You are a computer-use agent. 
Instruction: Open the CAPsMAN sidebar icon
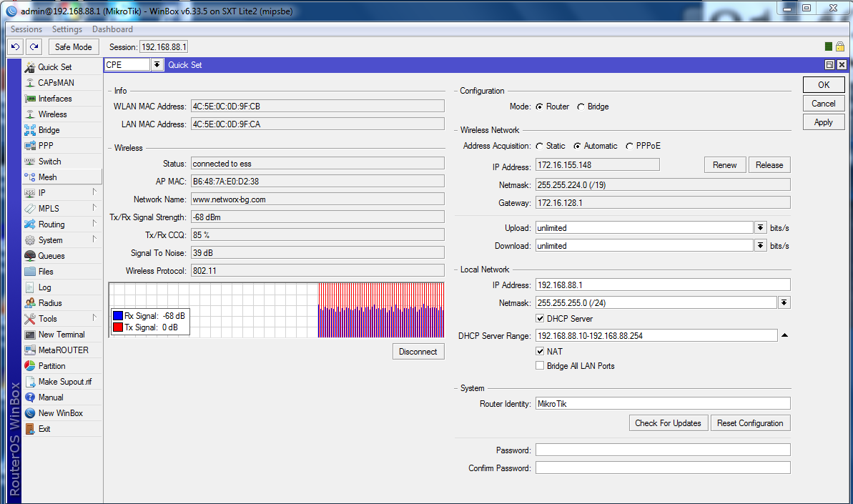coord(30,83)
